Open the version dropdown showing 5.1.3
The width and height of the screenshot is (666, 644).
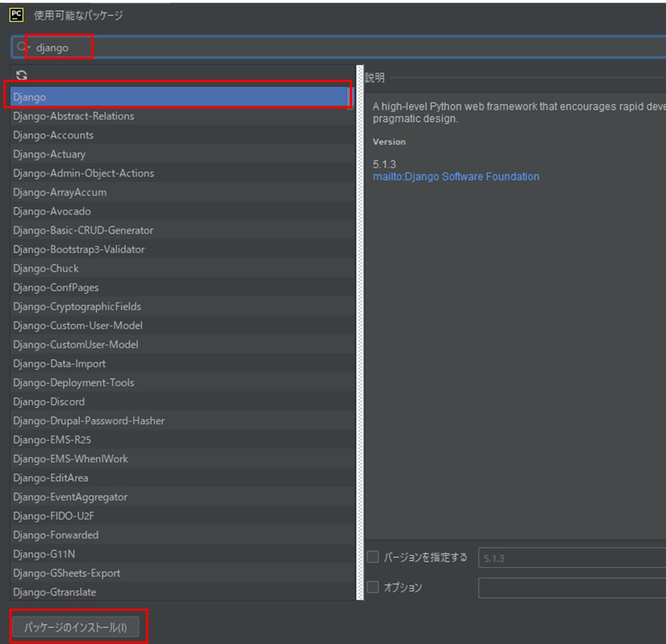click(x=572, y=558)
